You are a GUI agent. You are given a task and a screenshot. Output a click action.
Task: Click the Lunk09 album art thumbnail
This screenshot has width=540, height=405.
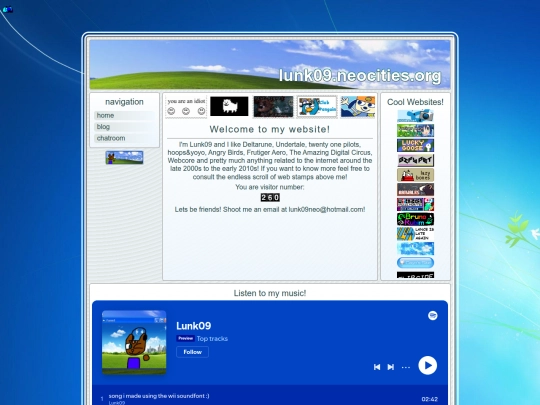(x=134, y=342)
